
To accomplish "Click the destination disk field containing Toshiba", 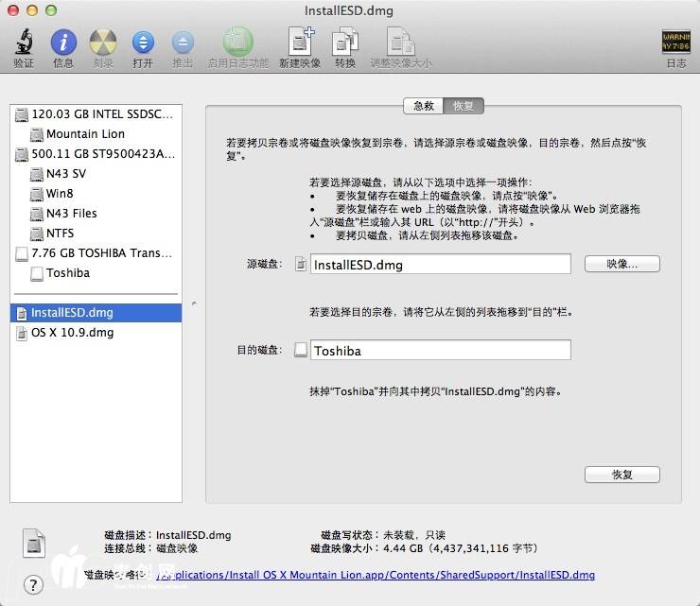I will (440, 351).
